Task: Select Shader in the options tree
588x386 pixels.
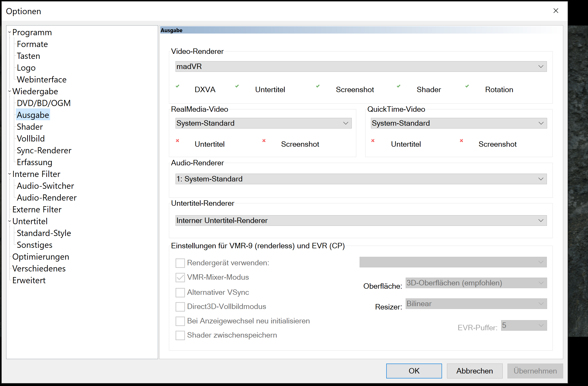Action: pyautogui.click(x=30, y=127)
